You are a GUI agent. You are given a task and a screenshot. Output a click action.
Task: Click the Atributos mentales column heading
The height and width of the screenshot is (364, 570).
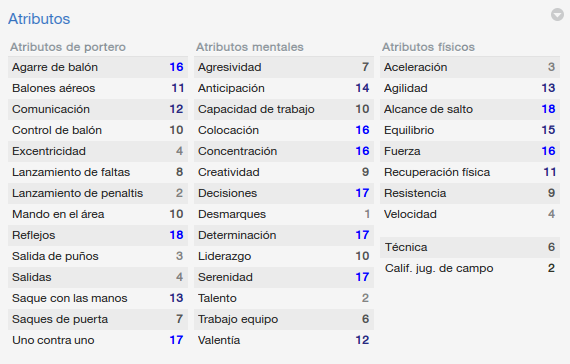pos(250,47)
